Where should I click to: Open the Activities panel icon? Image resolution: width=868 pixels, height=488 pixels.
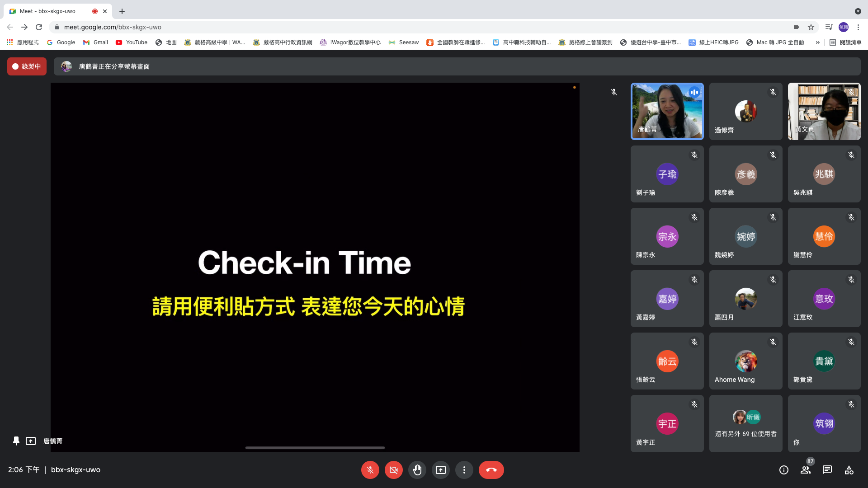tap(849, 470)
